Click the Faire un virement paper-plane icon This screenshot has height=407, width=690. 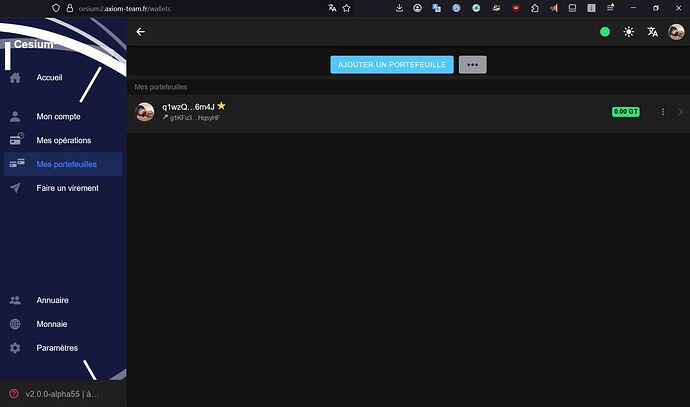tap(16, 188)
